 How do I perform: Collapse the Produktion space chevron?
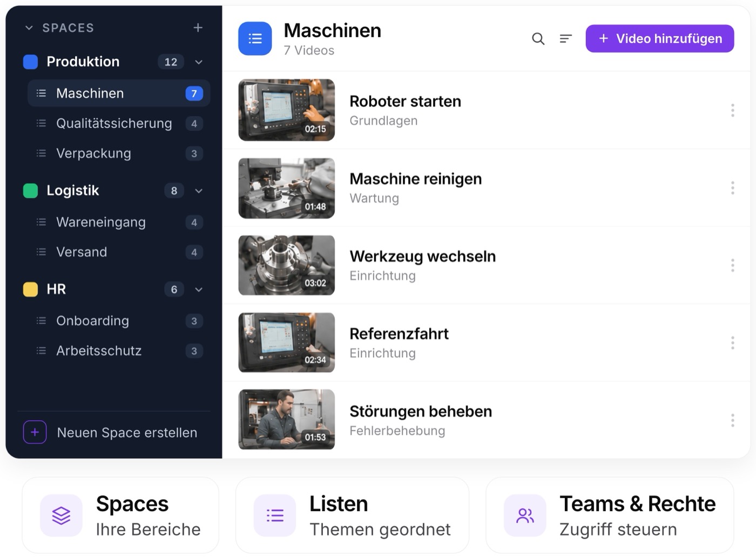(199, 62)
